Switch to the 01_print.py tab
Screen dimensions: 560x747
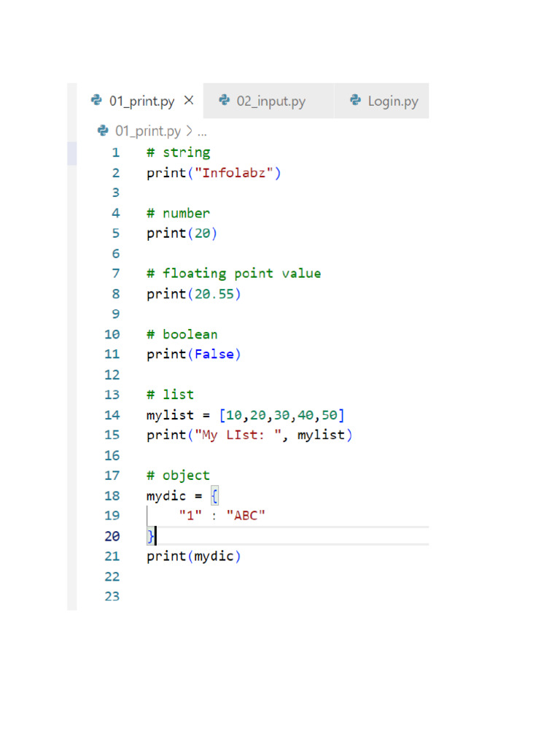142,101
